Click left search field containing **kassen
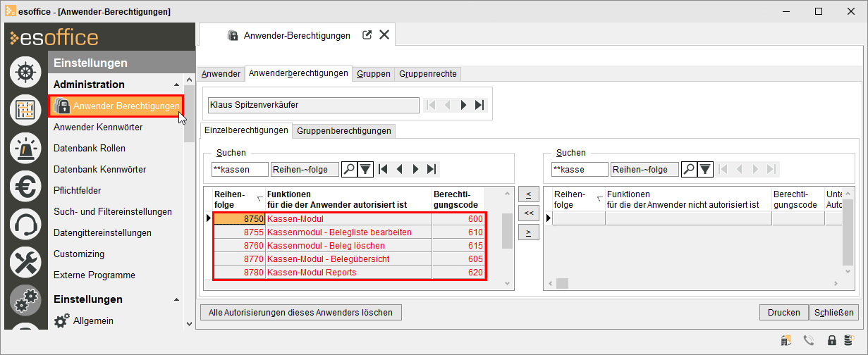Viewport: 868px width, 355px height. pyautogui.click(x=240, y=169)
